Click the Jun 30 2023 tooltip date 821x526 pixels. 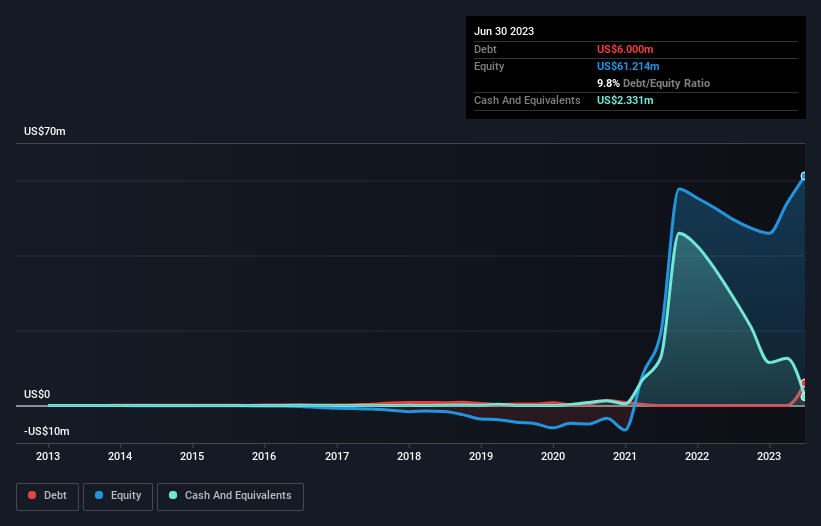point(504,31)
